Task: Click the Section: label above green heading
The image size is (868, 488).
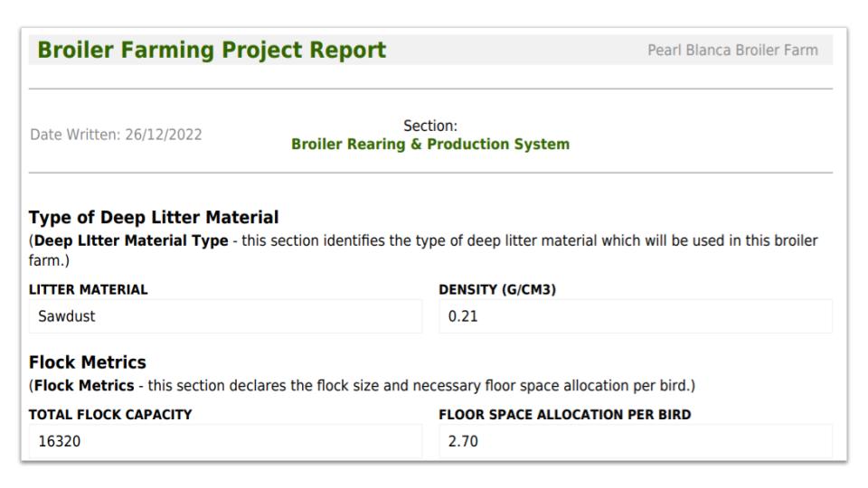Action: [x=430, y=127]
